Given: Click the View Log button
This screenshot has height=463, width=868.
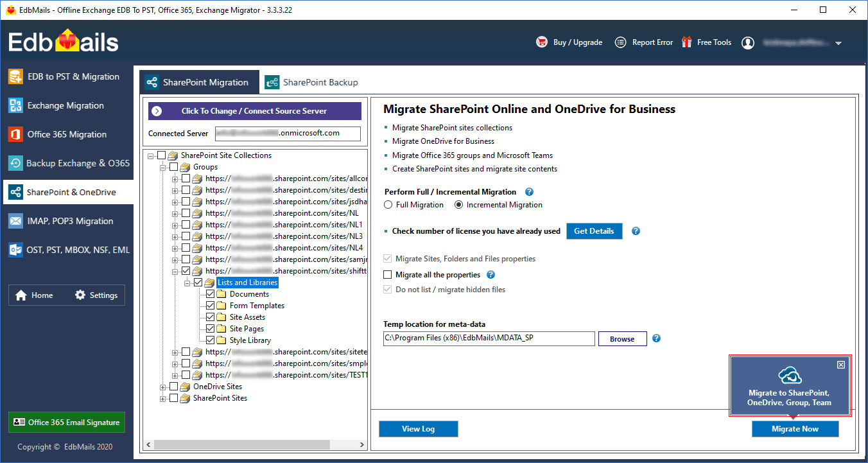Looking at the screenshot, I should pos(419,429).
